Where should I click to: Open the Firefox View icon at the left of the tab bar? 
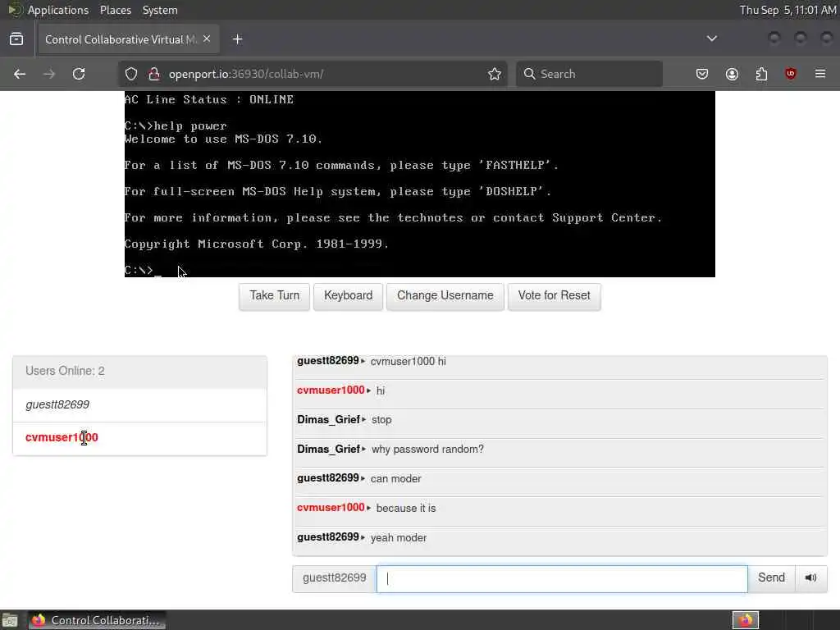[x=16, y=39]
